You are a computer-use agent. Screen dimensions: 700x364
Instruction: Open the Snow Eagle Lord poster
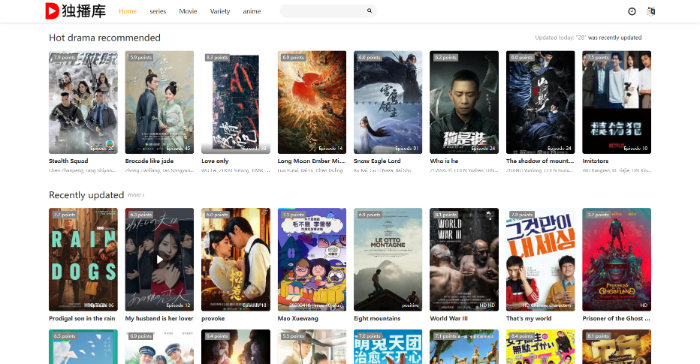coord(388,102)
